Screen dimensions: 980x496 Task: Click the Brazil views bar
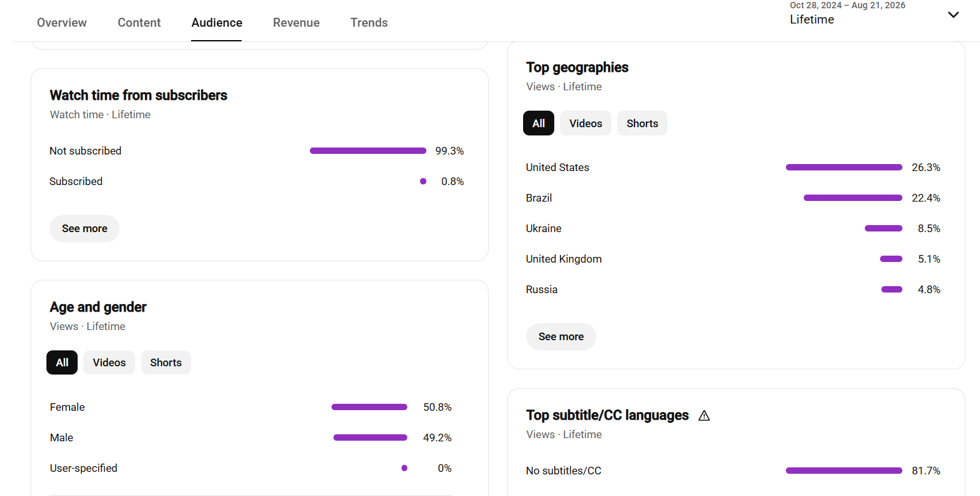853,198
